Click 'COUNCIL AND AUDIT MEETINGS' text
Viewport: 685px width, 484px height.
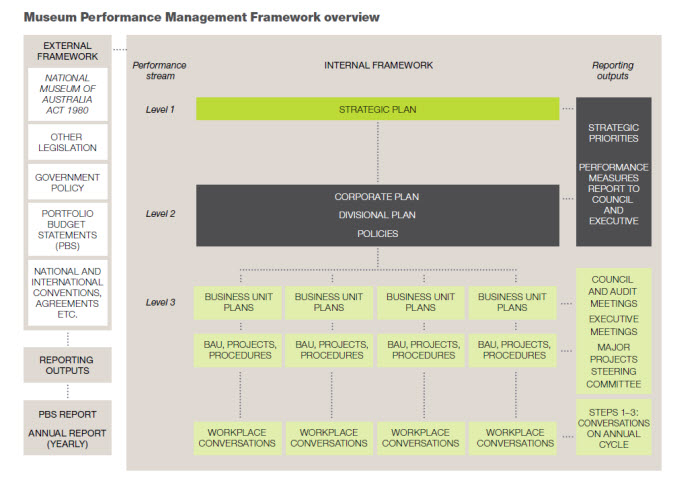613,291
